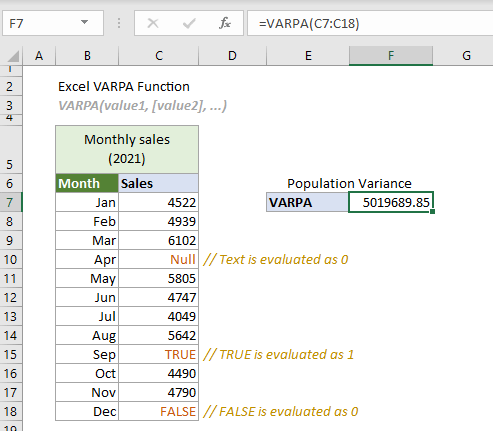Click the green Month header cell

(x=87, y=183)
